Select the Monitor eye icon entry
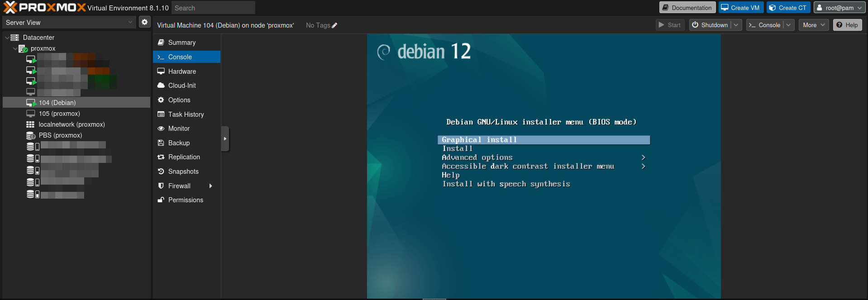The width and height of the screenshot is (868, 300). 161,129
